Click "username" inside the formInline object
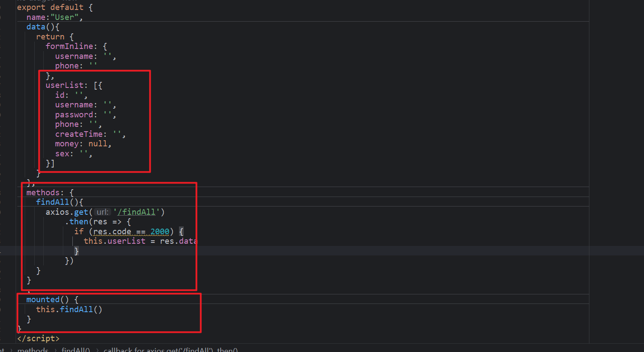This screenshot has width=644, height=352. pyautogui.click(x=74, y=56)
